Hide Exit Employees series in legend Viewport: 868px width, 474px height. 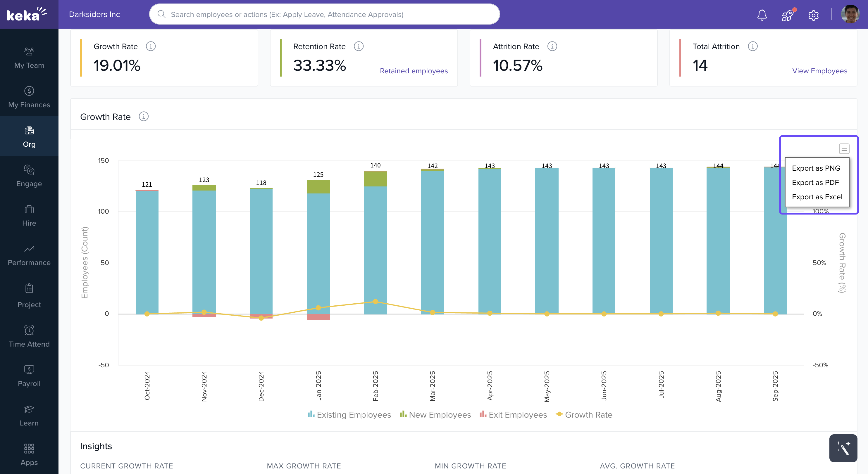pyautogui.click(x=513, y=415)
